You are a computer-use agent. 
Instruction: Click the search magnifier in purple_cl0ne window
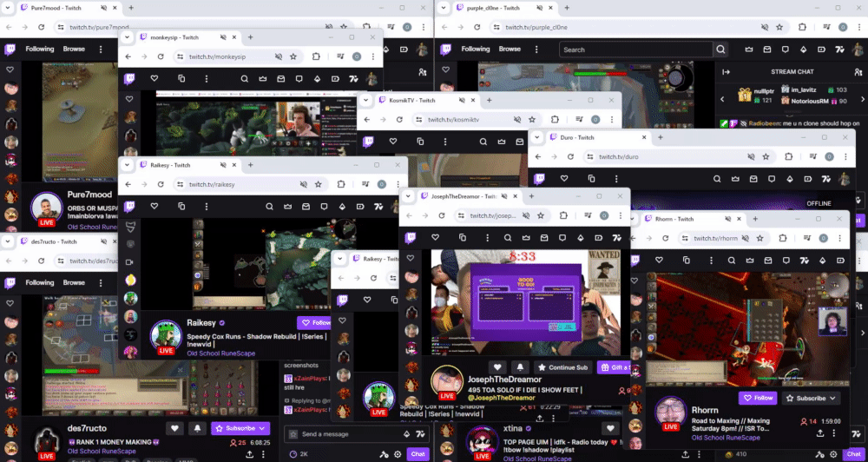tap(720, 49)
